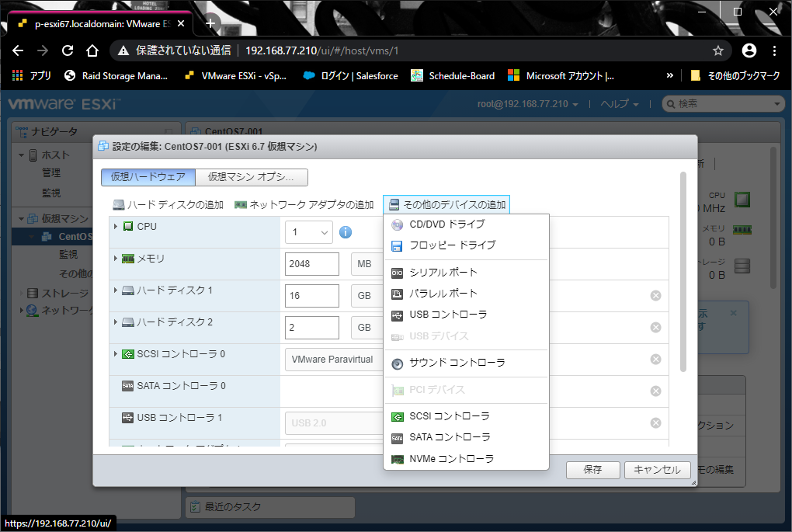Click the SATA コントローラ 0 icon
This screenshot has width=792, height=532.
pyautogui.click(x=128, y=386)
